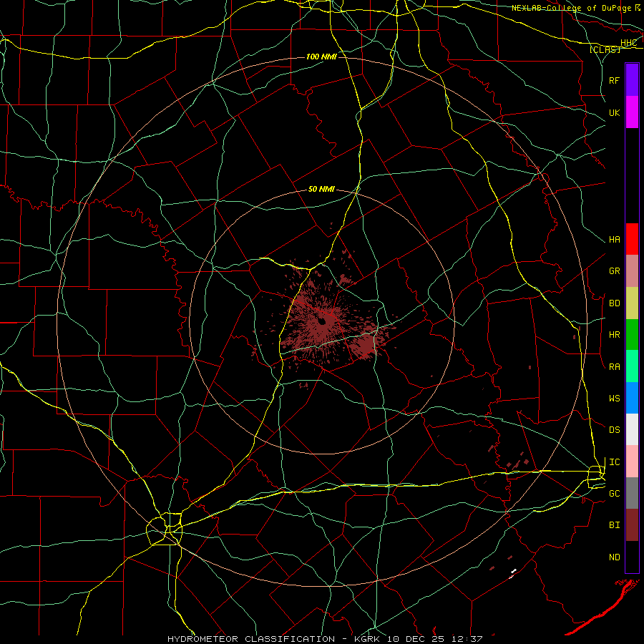Click the DS white legend swatch
Image resolution: width=644 pixels, height=644 pixels.
(x=632, y=429)
